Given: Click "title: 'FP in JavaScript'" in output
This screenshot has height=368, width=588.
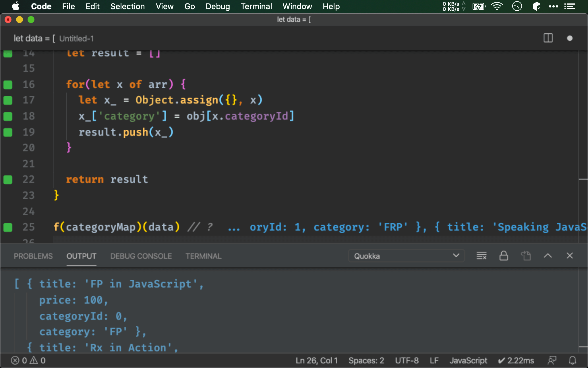Looking at the screenshot, I should click(118, 284).
